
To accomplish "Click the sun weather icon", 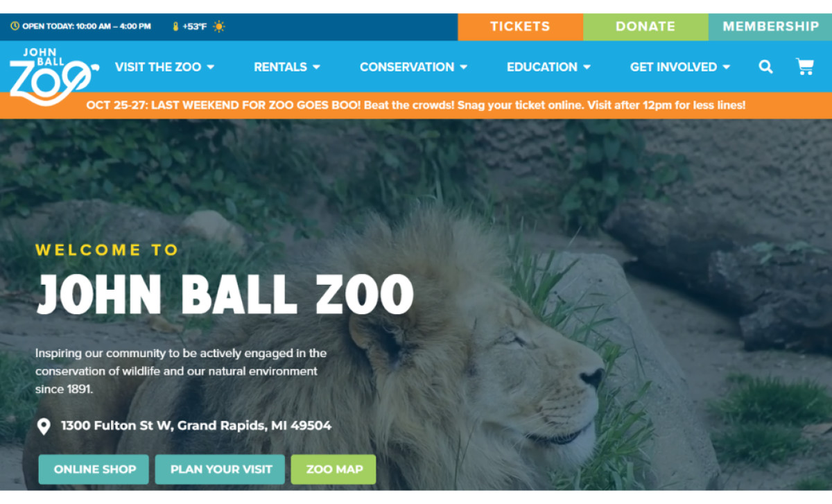I will (x=219, y=26).
